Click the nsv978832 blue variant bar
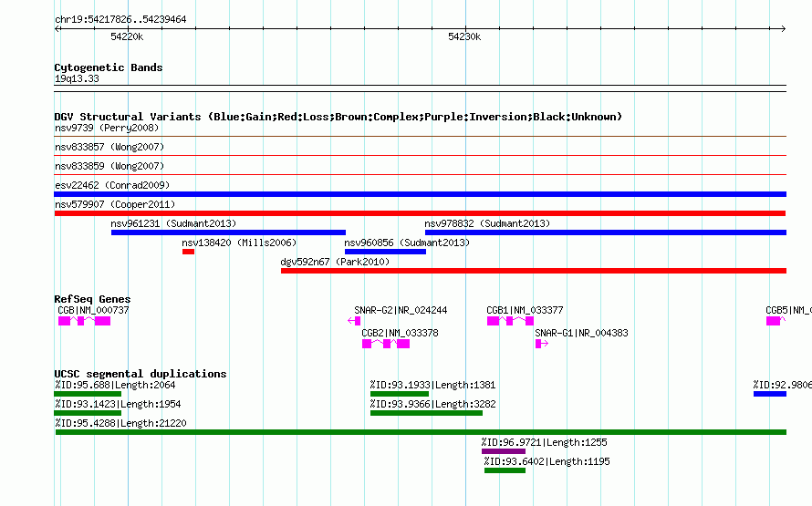The height and width of the screenshot is (506, 812). click(606, 232)
